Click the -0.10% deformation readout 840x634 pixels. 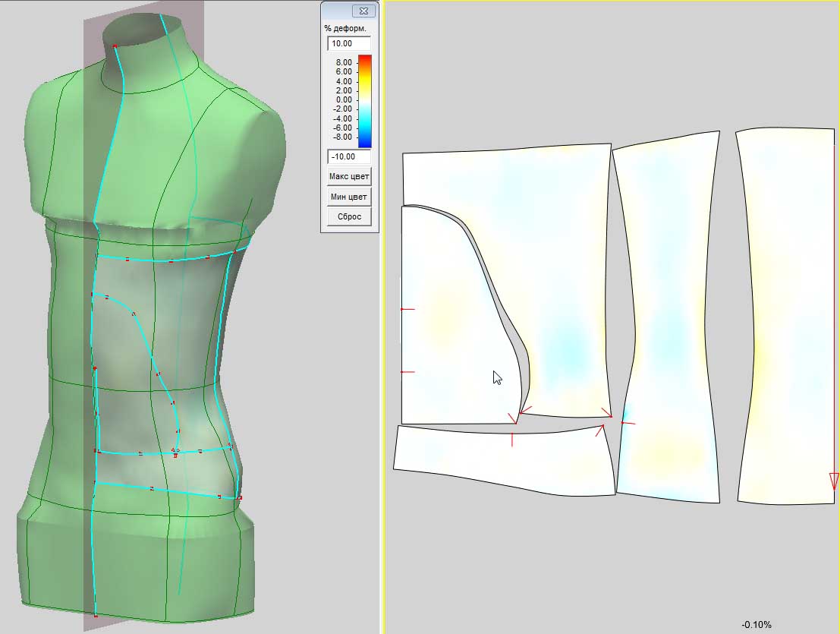[x=757, y=625]
